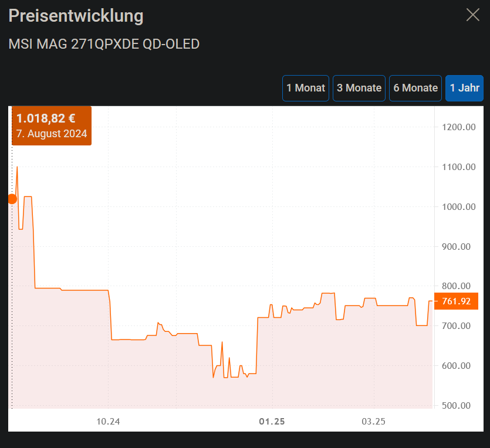This screenshot has height=448, width=490.
Task: Close the Preisentwicklung dialog
Action: (473, 15)
